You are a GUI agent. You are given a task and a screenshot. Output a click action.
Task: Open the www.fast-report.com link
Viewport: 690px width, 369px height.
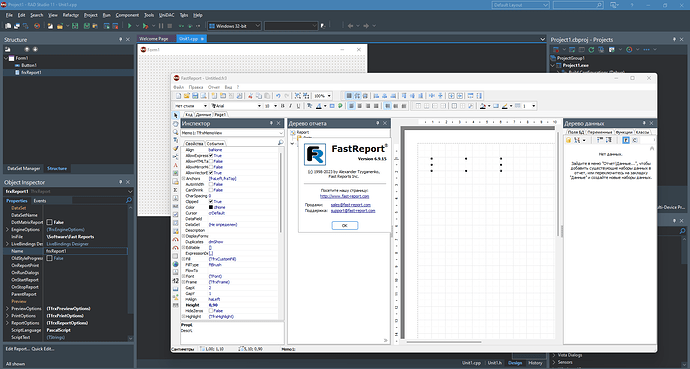tap(345, 196)
